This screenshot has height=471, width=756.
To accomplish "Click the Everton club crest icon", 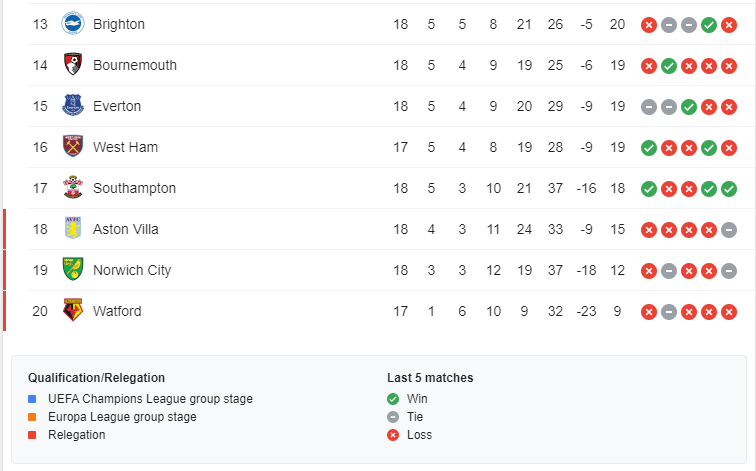I will coord(72,106).
